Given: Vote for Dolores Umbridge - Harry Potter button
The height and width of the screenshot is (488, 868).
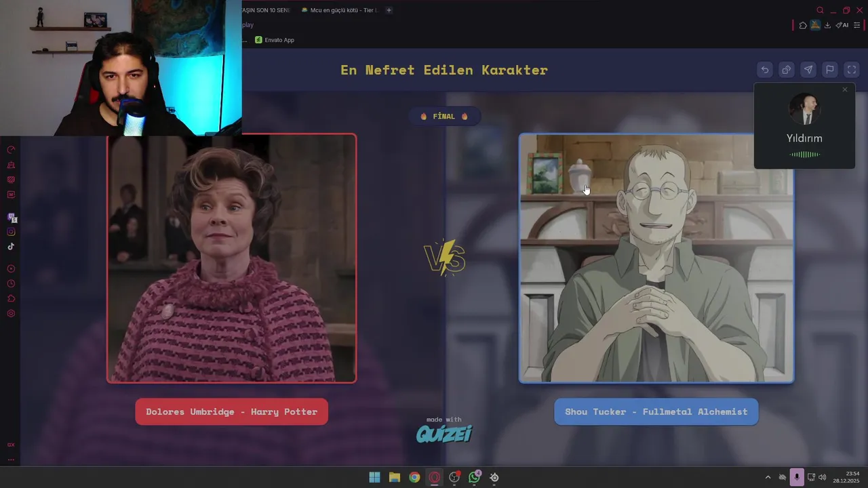Looking at the screenshot, I should coord(231,412).
